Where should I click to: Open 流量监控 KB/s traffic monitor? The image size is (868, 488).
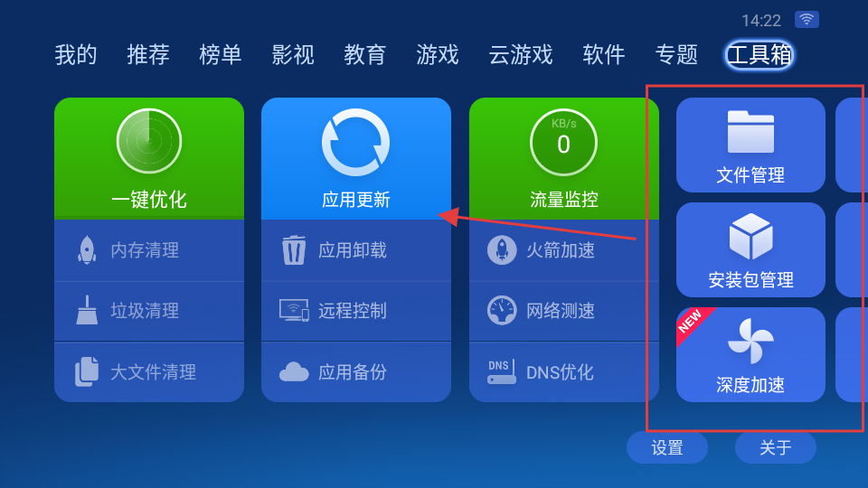[x=563, y=158]
